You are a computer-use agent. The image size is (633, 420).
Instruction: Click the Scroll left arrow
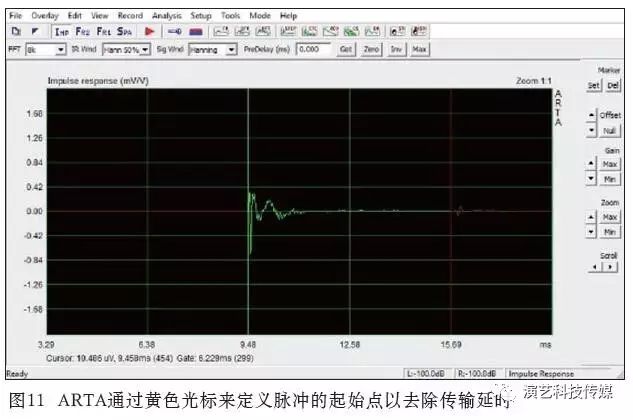click(595, 267)
